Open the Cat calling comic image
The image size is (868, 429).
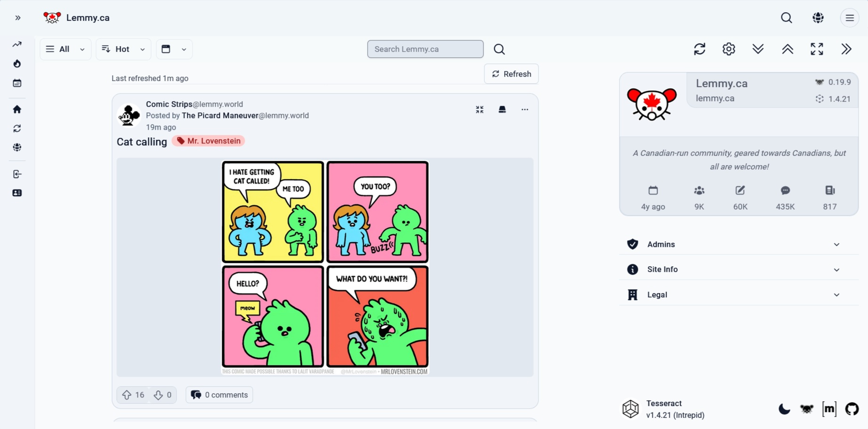(325, 268)
